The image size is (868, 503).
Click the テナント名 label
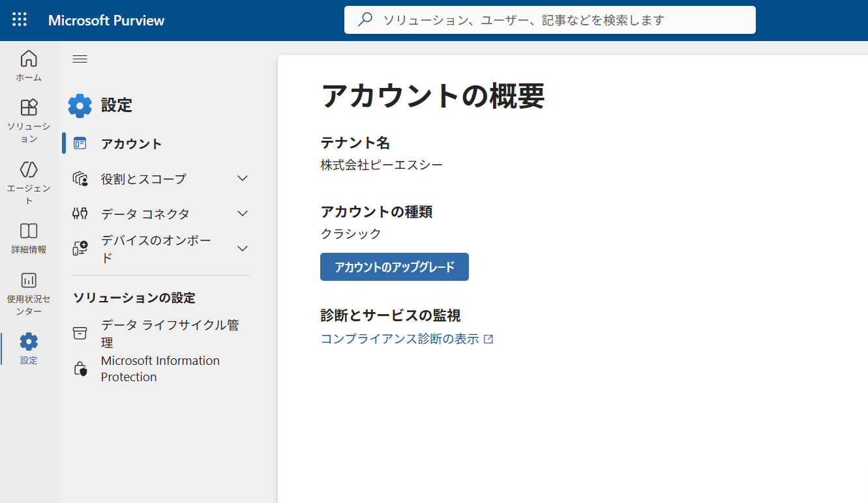point(355,143)
